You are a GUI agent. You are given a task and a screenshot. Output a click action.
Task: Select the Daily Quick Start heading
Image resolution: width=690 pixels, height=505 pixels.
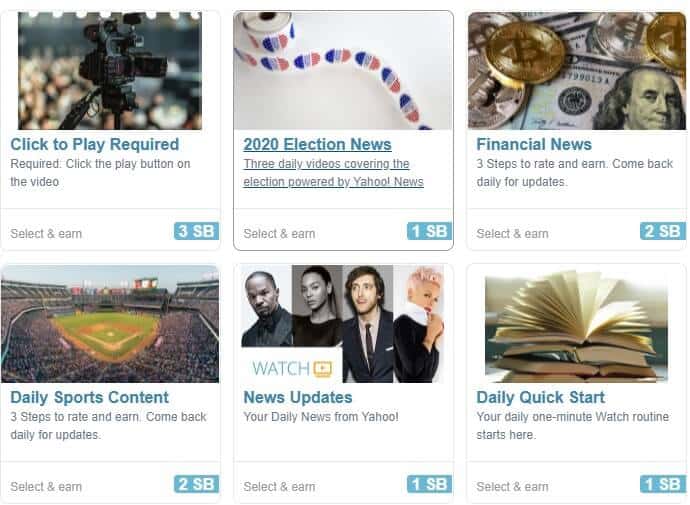coord(540,397)
